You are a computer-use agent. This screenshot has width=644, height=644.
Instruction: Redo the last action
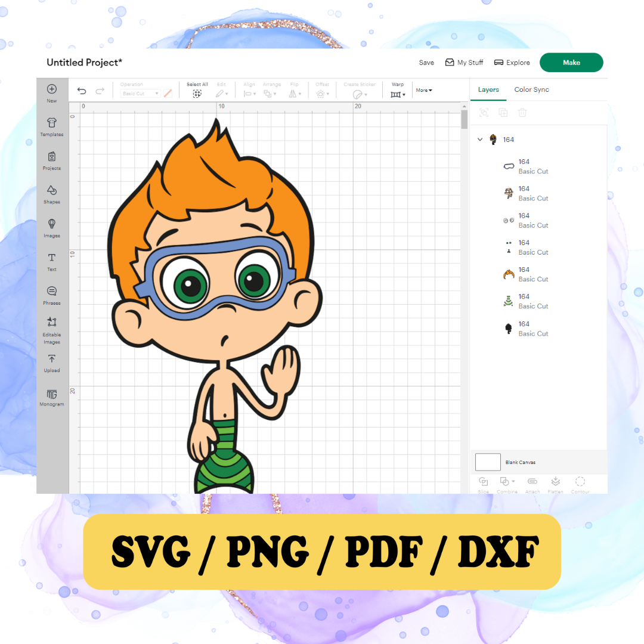point(100,91)
